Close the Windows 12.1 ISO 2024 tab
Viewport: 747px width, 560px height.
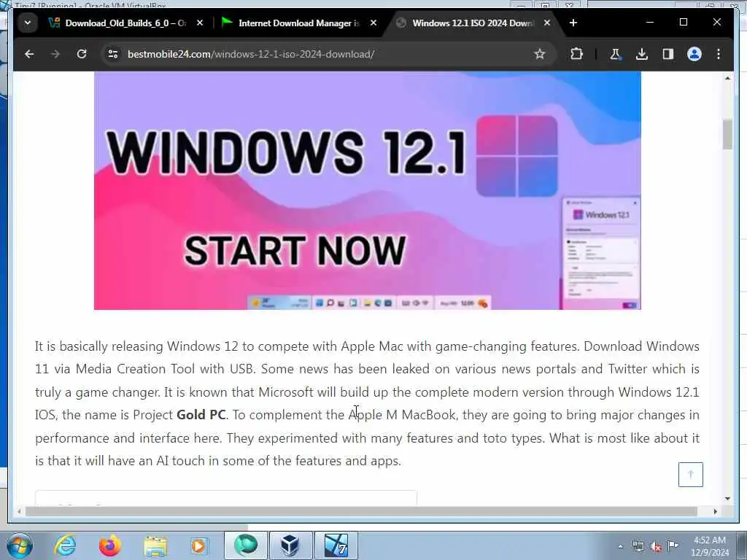point(547,23)
